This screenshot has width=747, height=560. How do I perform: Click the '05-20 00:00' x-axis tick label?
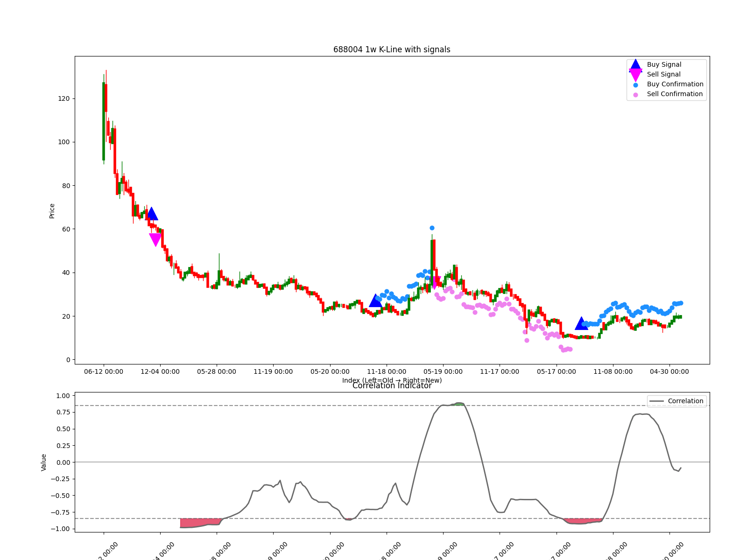click(x=330, y=371)
